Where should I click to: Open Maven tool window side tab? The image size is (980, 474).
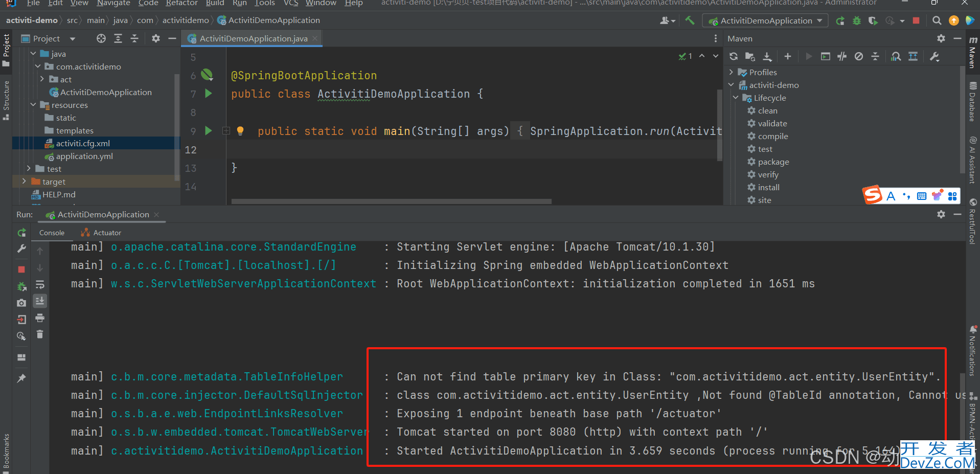click(x=972, y=52)
